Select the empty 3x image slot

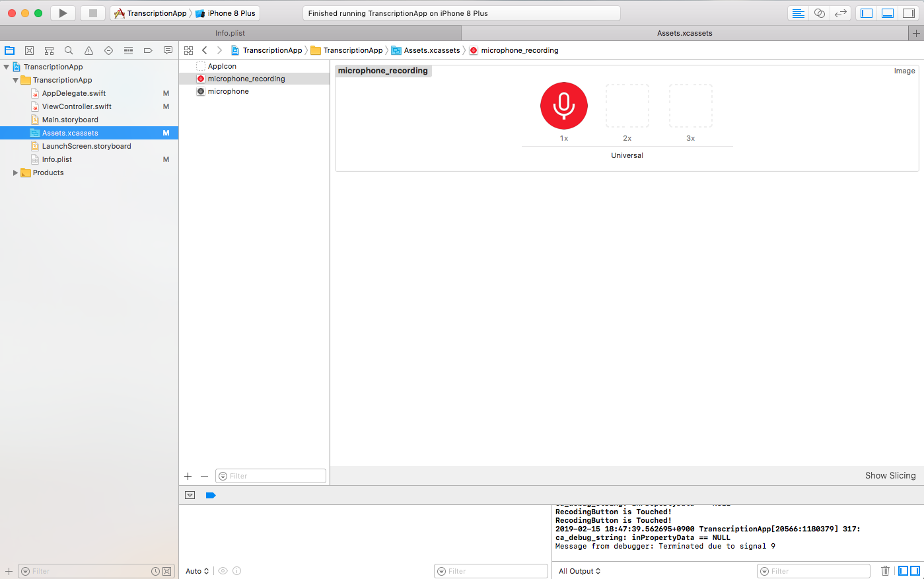click(691, 106)
